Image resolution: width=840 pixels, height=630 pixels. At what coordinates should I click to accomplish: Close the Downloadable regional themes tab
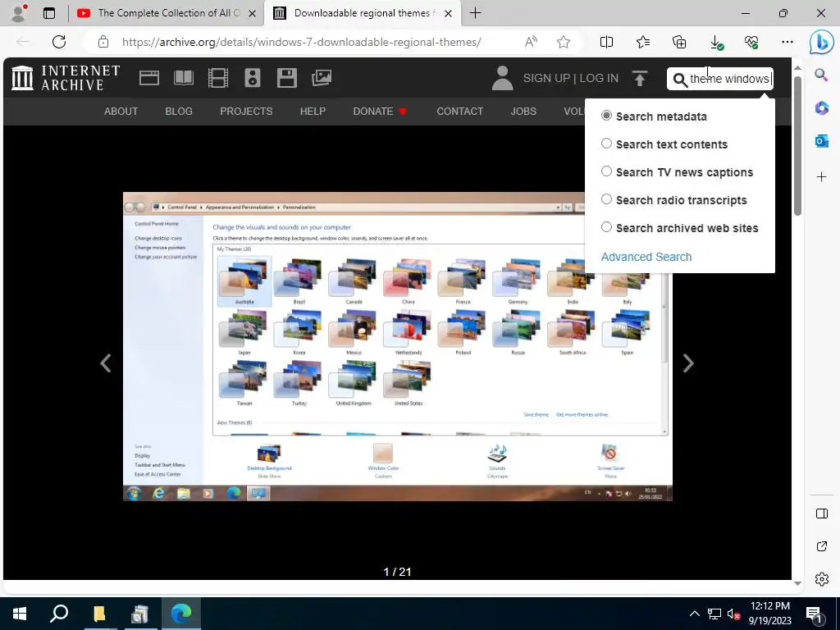coord(449,13)
